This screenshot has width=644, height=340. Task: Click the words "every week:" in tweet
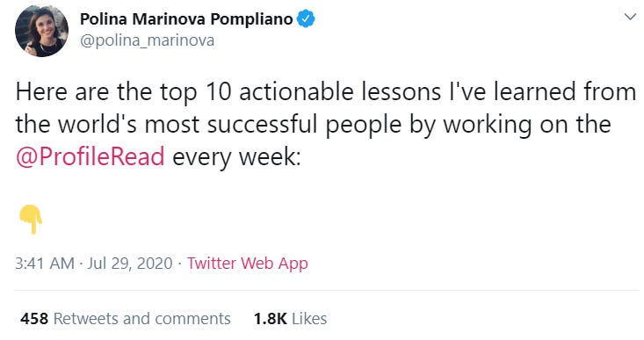[x=236, y=157]
